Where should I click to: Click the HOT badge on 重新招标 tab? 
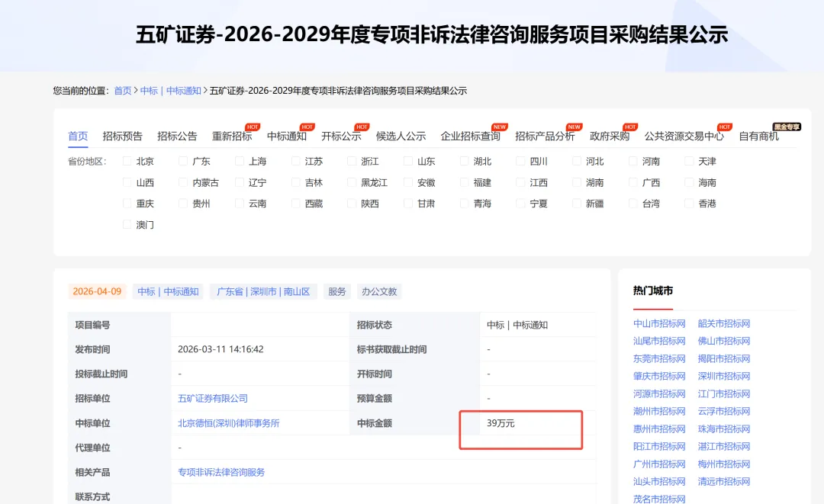click(x=252, y=125)
